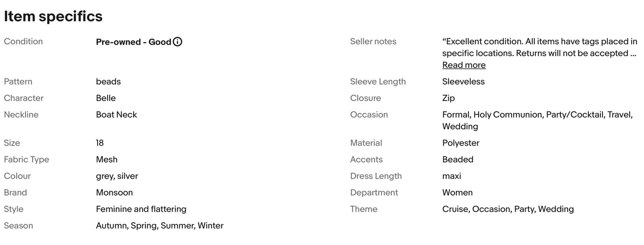
Task: Click the Beaded accents value
Action: [x=458, y=159]
